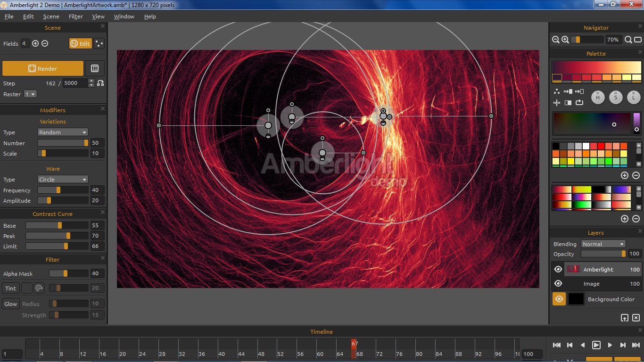Step forward one frame

[x=610, y=345]
